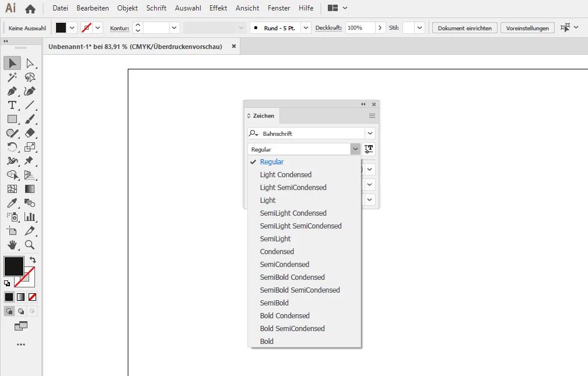Select the Rectangle tool
This screenshot has width=588, height=376.
(12, 119)
